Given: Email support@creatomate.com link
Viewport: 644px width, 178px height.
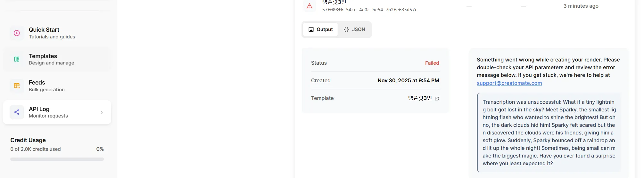Looking at the screenshot, I should point(509,83).
